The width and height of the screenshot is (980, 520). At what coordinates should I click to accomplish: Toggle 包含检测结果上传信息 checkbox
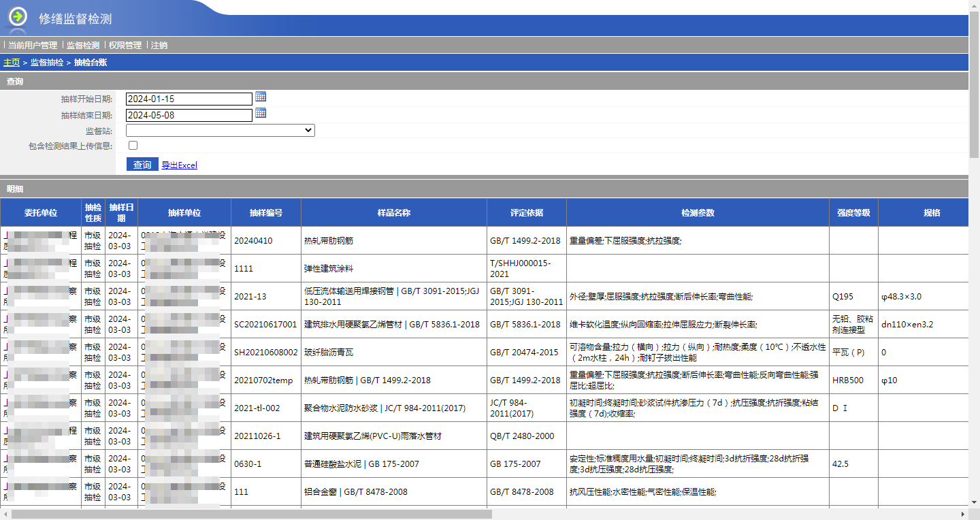(133, 145)
